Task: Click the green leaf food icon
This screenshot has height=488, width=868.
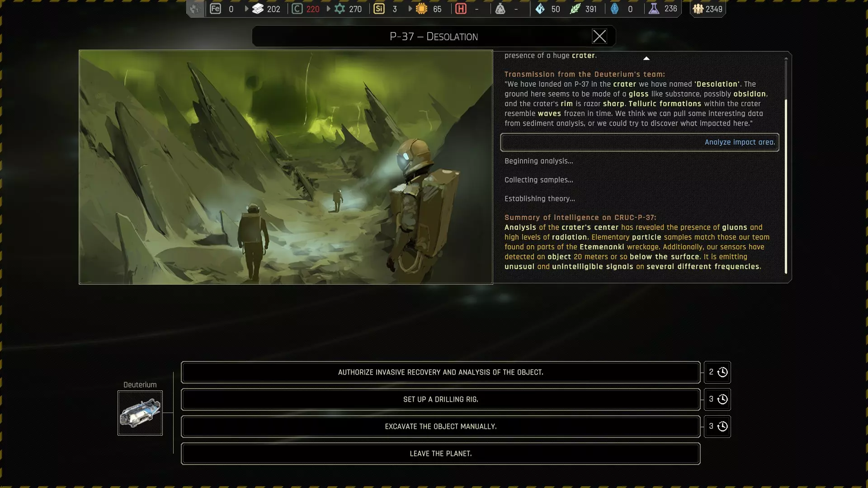Action: 575,9
